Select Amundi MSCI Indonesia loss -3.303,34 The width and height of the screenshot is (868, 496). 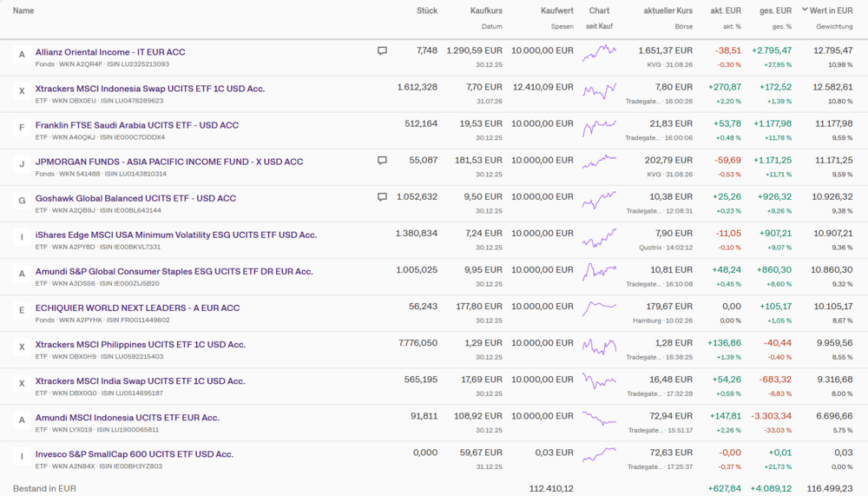(771, 416)
